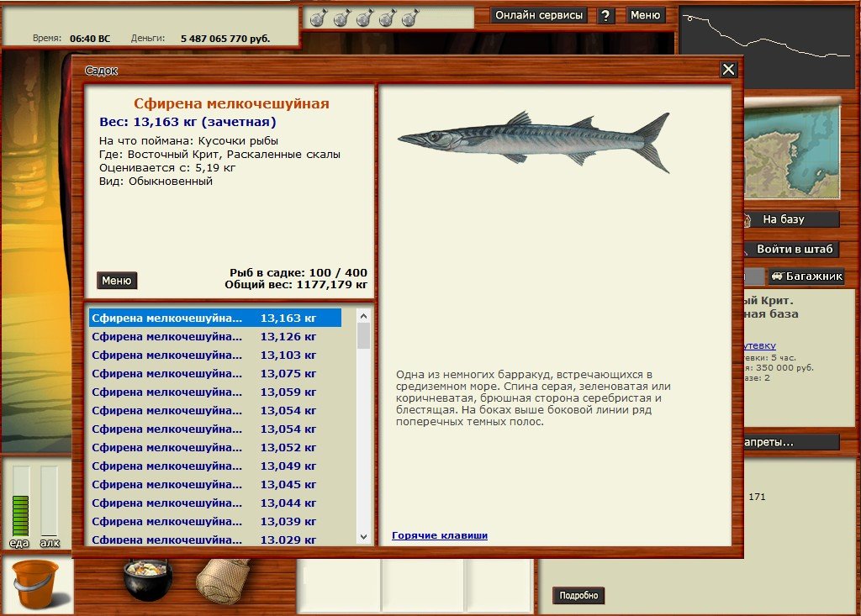Click the third potion flask icon
The image size is (861, 616).
364,17
